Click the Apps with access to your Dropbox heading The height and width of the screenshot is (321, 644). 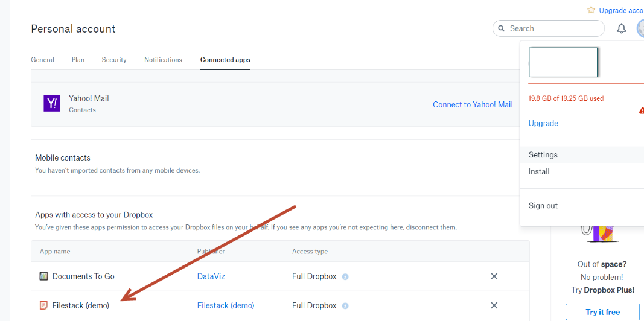[x=94, y=215]
